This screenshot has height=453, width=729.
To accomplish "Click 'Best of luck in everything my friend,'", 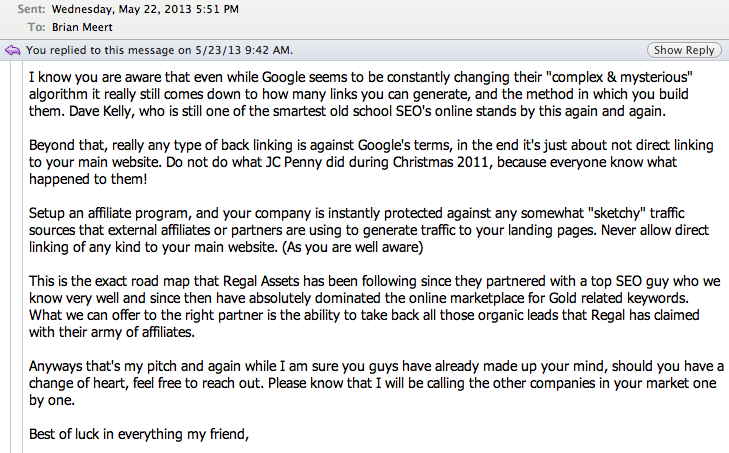I will [x=139, y=434].
